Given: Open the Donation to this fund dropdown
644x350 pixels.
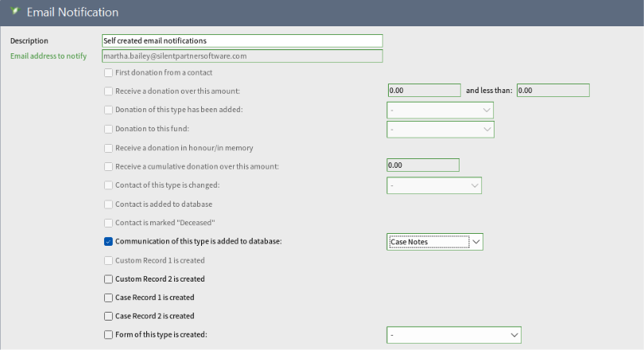Looking at the screenshot, I should tap(440, 130).
